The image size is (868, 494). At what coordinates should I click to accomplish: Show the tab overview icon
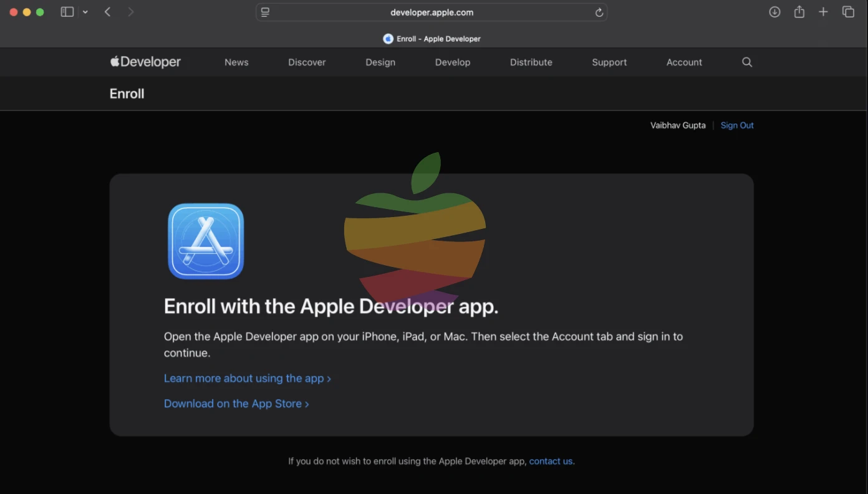[848, 12]
